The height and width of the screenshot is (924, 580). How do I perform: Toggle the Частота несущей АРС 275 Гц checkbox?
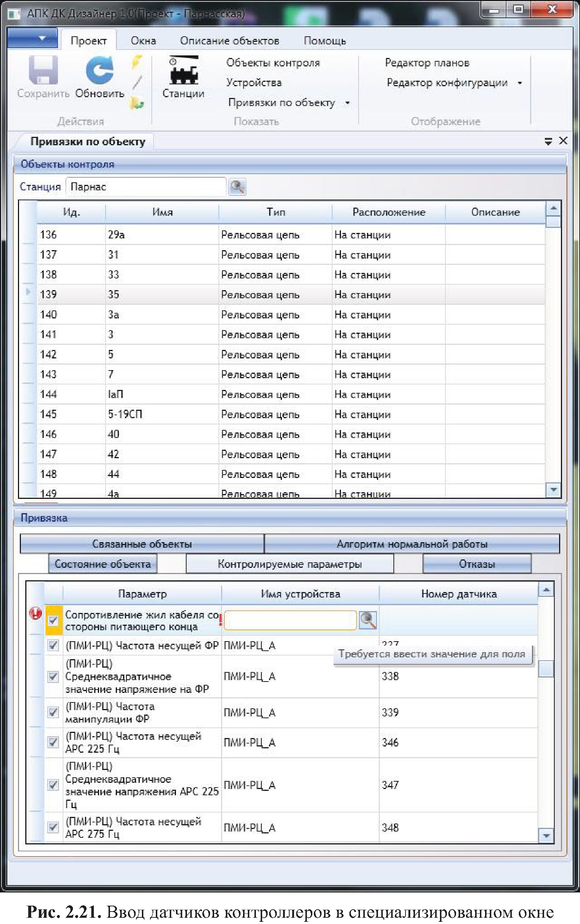click(53, 827)
